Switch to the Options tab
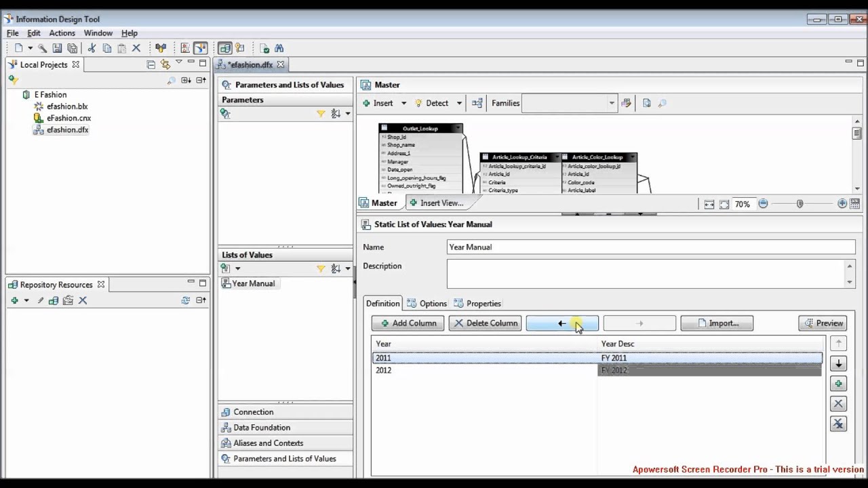Screen dimensions: 868x488 427,304
